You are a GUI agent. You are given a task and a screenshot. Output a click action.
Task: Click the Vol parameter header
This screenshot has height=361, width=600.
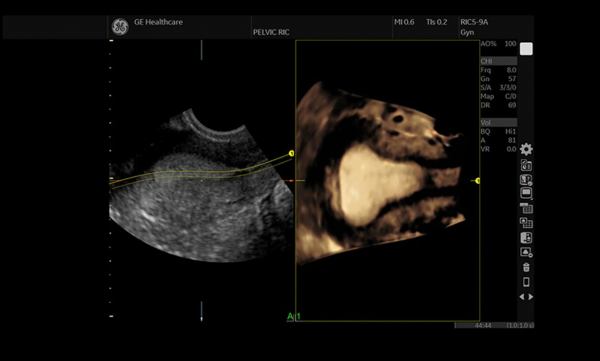pyautogui.click(x=499, y=123)
